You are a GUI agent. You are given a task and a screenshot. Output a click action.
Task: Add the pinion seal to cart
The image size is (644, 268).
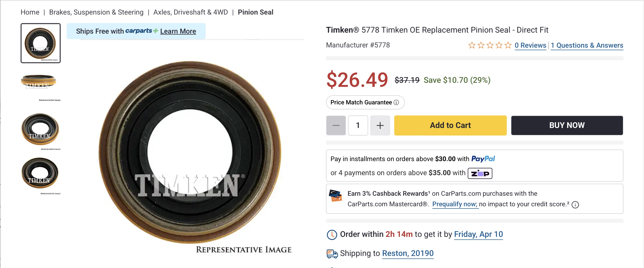coord(450,125)
